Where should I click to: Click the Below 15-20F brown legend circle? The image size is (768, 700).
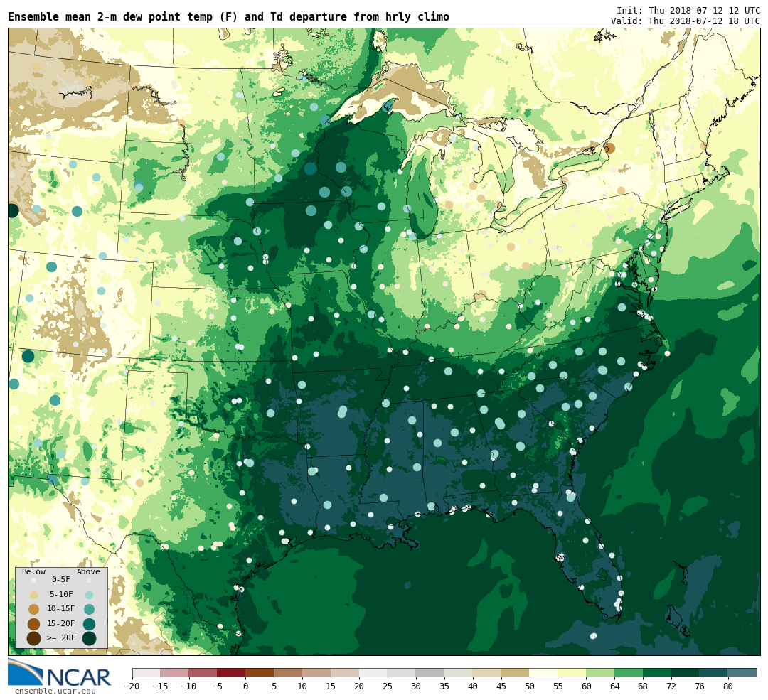pos(34,624)
